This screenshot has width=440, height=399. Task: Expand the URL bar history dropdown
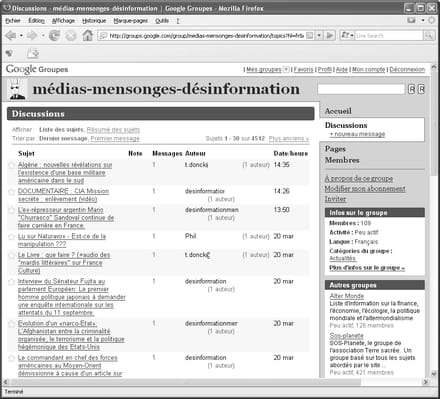[319, 35]
